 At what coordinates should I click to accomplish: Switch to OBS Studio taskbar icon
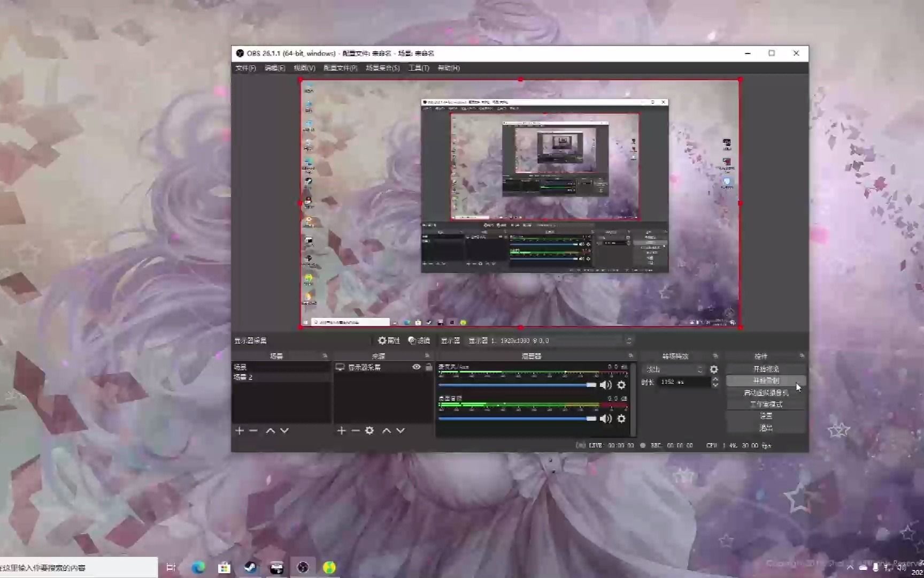click(303, 567)
